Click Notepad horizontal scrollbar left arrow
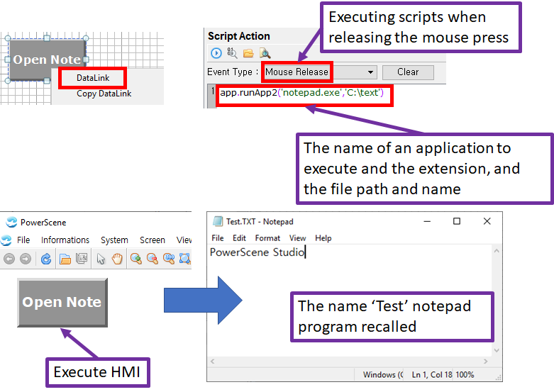 pos(212,362)
